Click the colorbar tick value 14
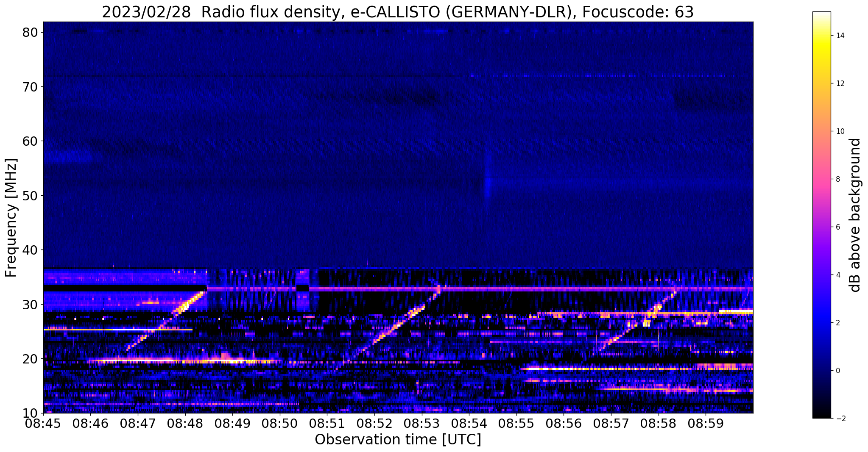The width and height of the screenshot is (868, 452). 840,36
